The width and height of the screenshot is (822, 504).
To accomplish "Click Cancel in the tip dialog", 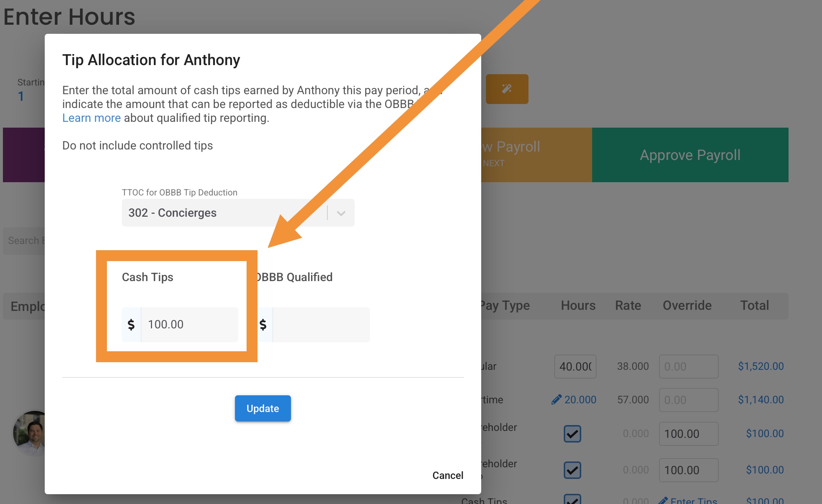I will 447,475.
